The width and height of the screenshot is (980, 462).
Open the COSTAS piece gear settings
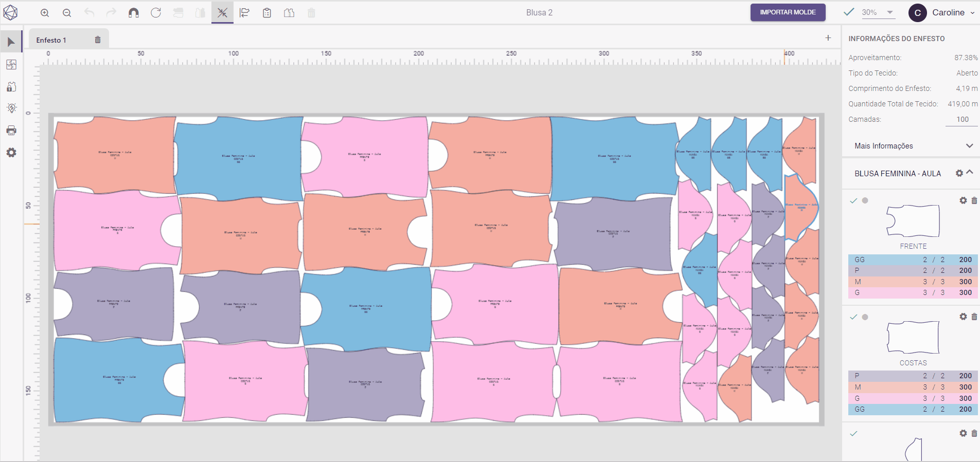963,317
